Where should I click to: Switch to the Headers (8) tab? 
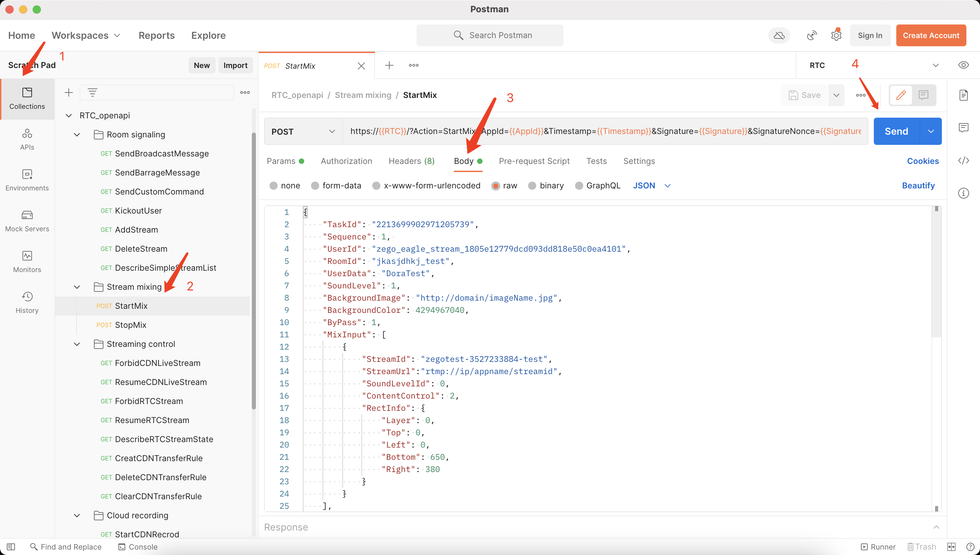[x=411, y=161]
